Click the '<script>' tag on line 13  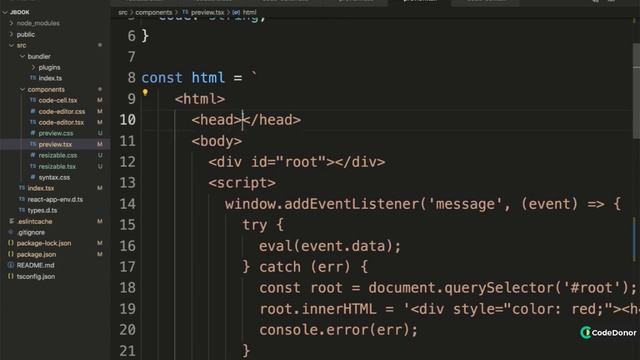tap(242, 183)
